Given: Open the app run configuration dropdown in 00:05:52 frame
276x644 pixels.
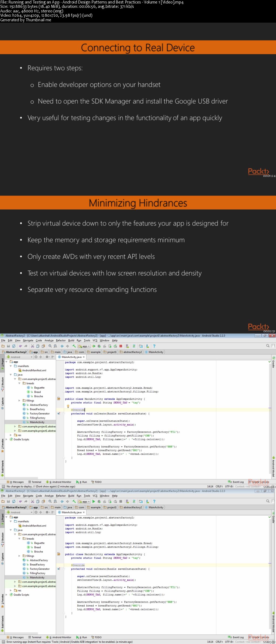Looking at the screenshot, I should [x=84, y=502].
